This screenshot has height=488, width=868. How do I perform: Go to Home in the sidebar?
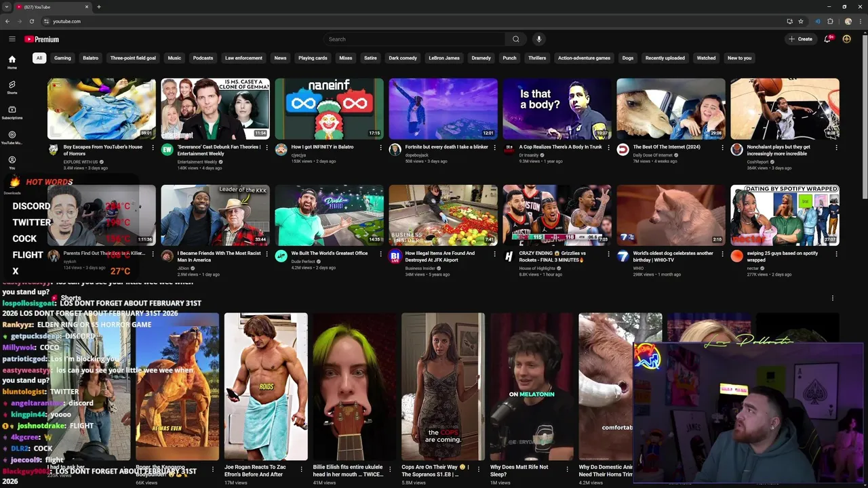pyautogui.click(x=12, y=62)
